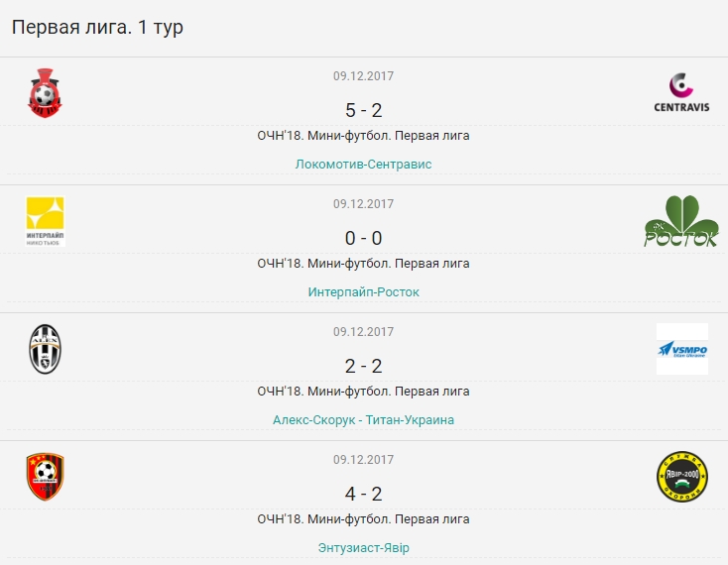Click the Lokomotiv red train team logo

click(45, 93)
